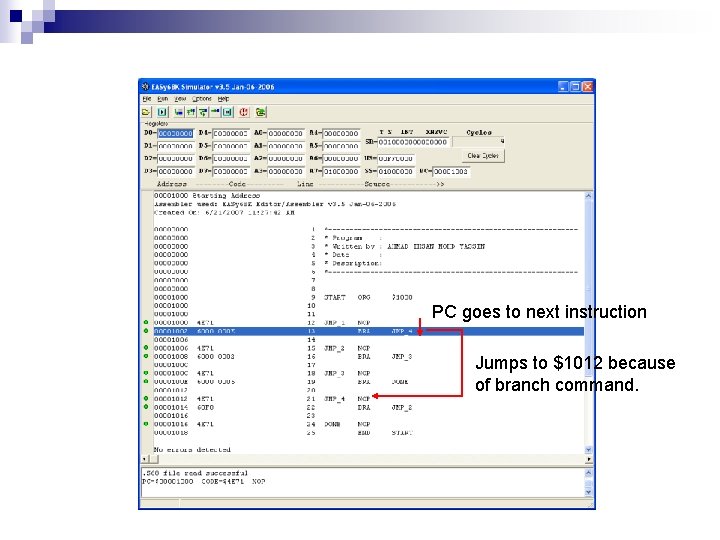The height and width of the screenshot is (540, 720).
Task: Toggle breakpoint dot on line 12 JMP_1 NOP
Action: point(146,322)
